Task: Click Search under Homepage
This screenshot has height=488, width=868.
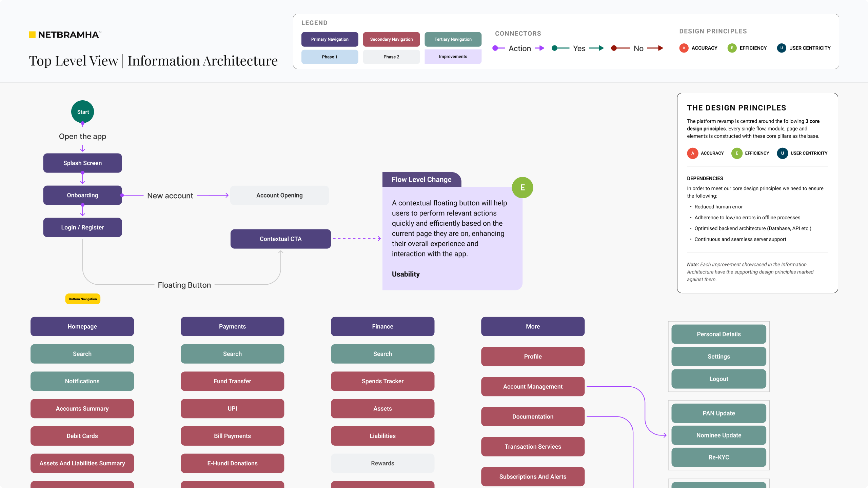Action: (82, 354)
